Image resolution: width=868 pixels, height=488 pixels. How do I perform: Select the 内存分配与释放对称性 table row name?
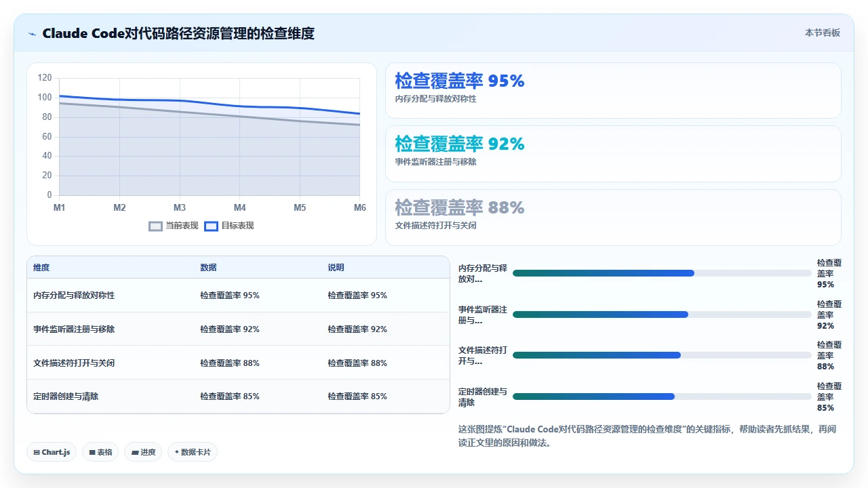point(74,296)
